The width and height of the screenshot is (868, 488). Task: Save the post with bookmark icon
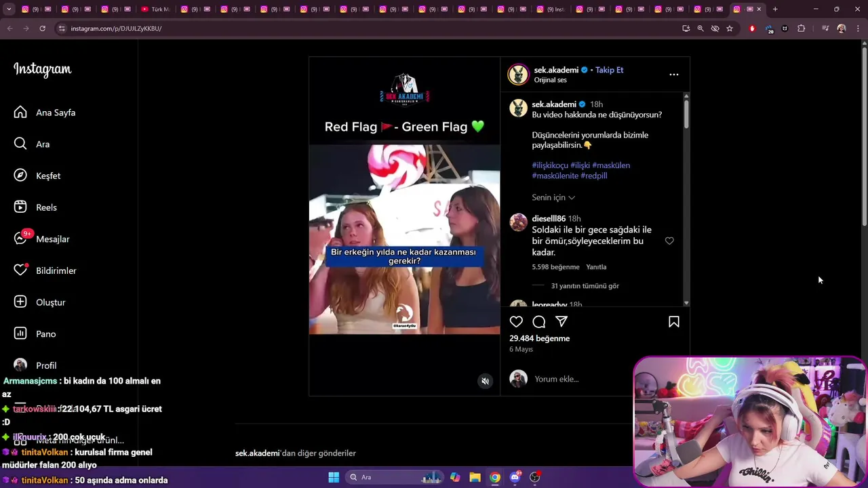(674, 322)
